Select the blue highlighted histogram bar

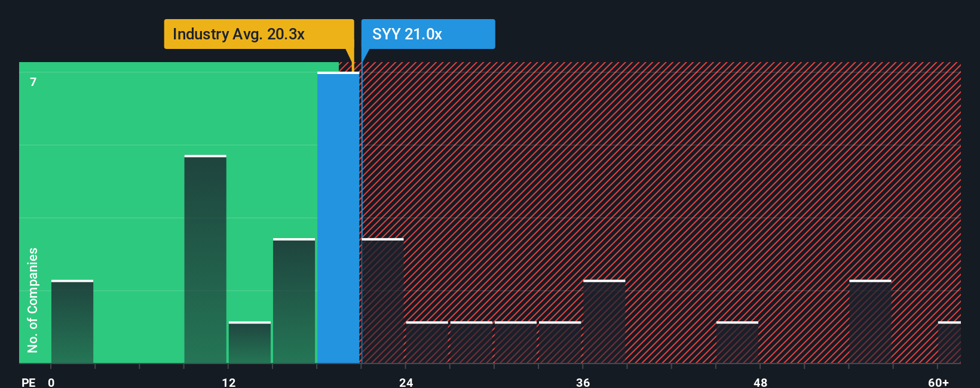[338, 217]
